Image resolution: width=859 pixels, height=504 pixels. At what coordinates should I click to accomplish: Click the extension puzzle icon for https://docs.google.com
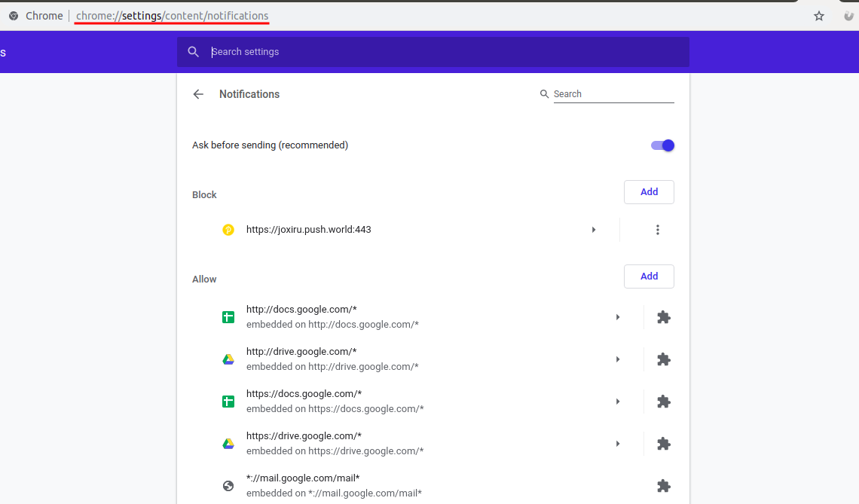click(x=663, y=402)
